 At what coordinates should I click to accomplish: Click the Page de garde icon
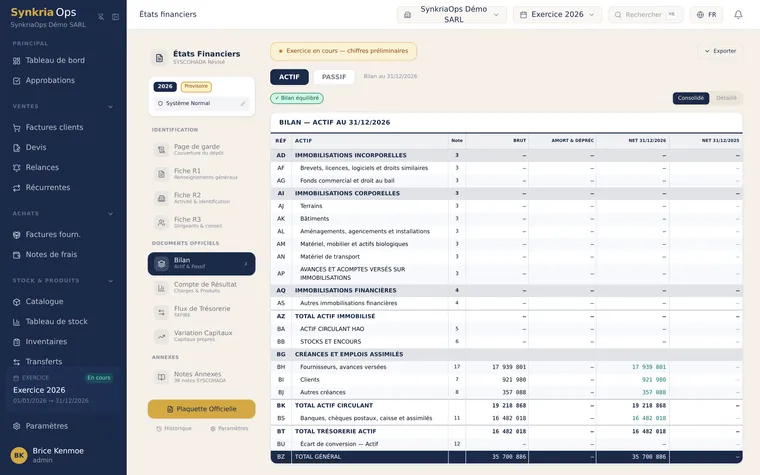coord(161,150)
